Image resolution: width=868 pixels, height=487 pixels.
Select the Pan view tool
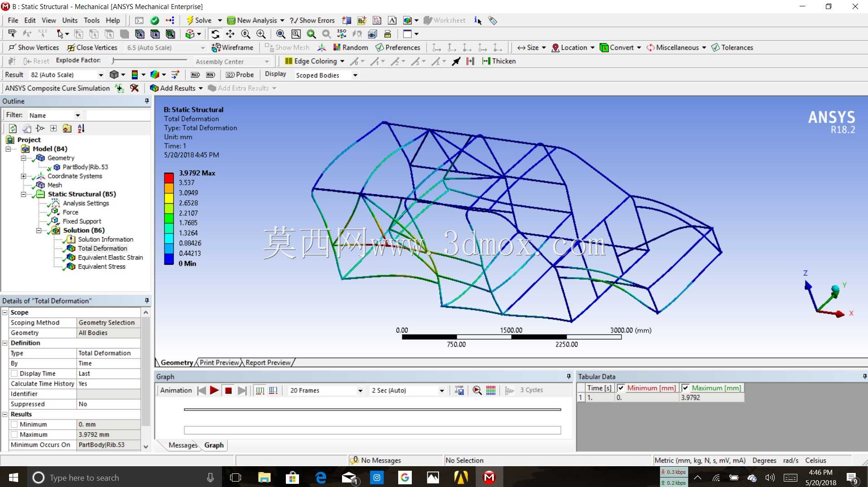230,34
